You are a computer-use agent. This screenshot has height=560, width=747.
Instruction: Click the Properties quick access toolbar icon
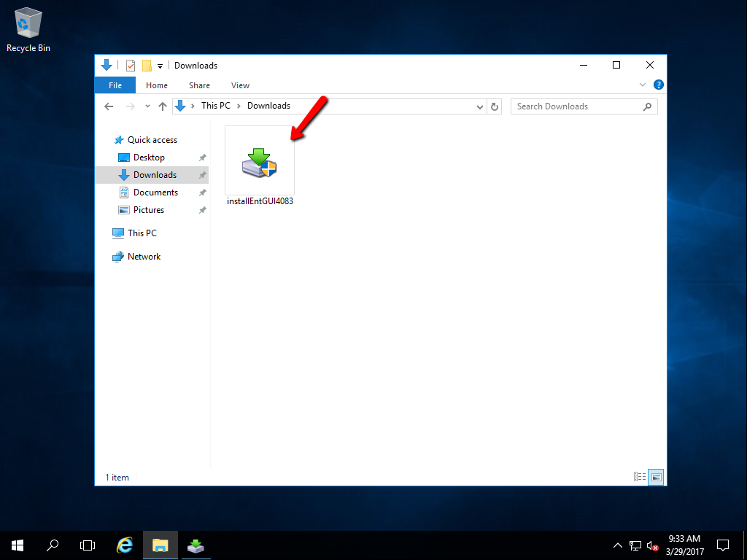[x=130, y=66]
